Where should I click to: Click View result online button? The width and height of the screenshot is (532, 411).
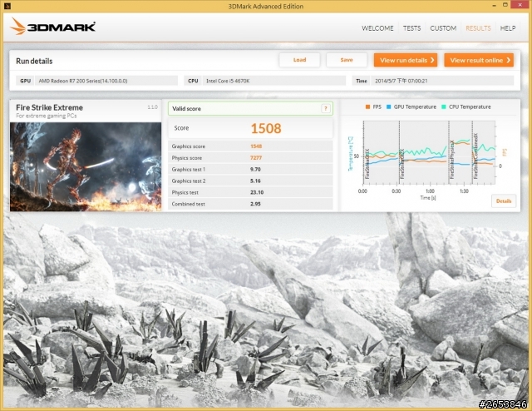479,60
